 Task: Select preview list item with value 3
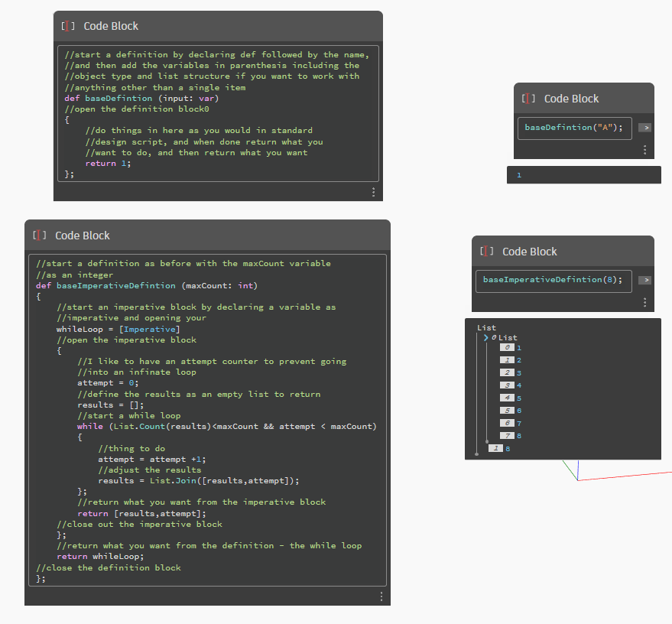(511, 373)
